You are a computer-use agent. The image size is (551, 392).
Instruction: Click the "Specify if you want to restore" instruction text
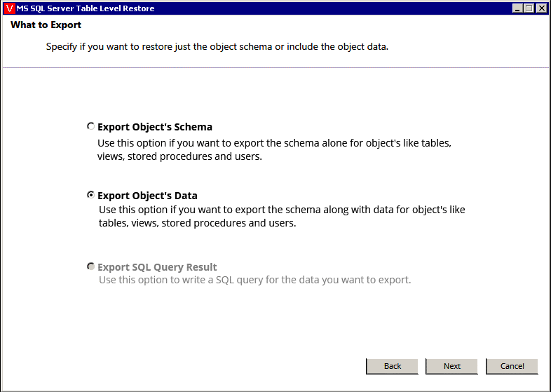click(217, 47)
